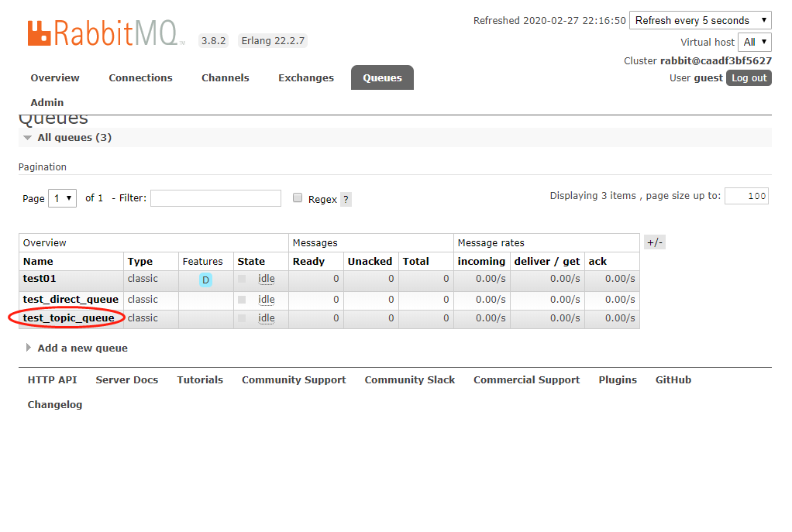The image size is (792, 532).
Task: Open the test01 queue link
Action: click(40, 279)
